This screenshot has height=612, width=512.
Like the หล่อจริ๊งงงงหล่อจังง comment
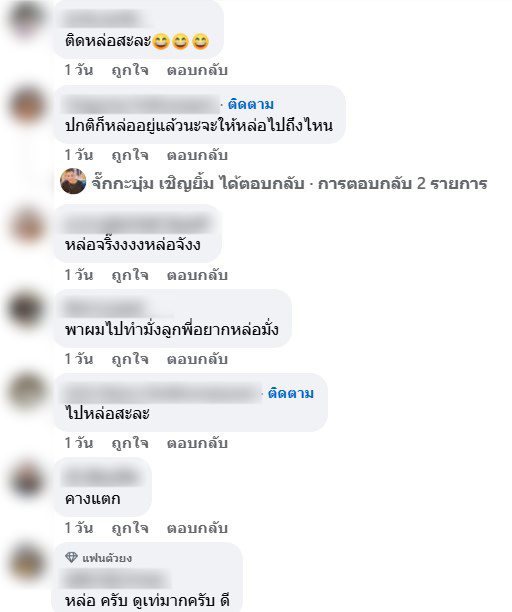tap(130, 275)
